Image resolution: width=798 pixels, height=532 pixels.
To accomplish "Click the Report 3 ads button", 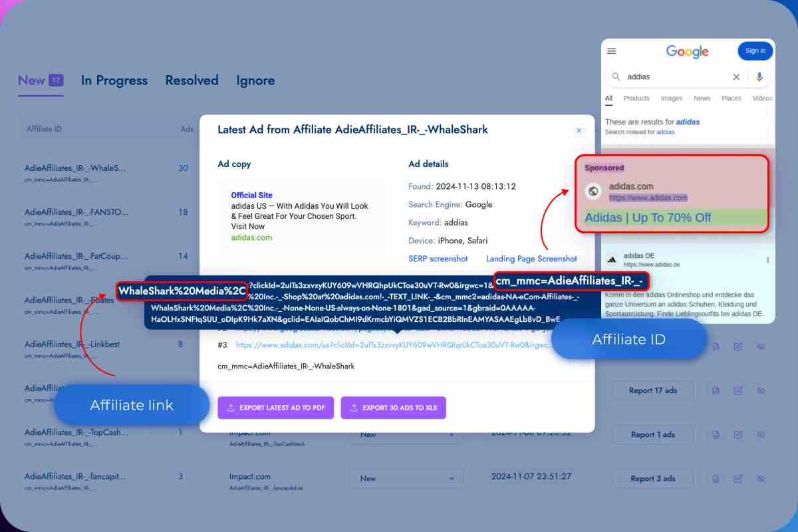I will click(652, 478).
